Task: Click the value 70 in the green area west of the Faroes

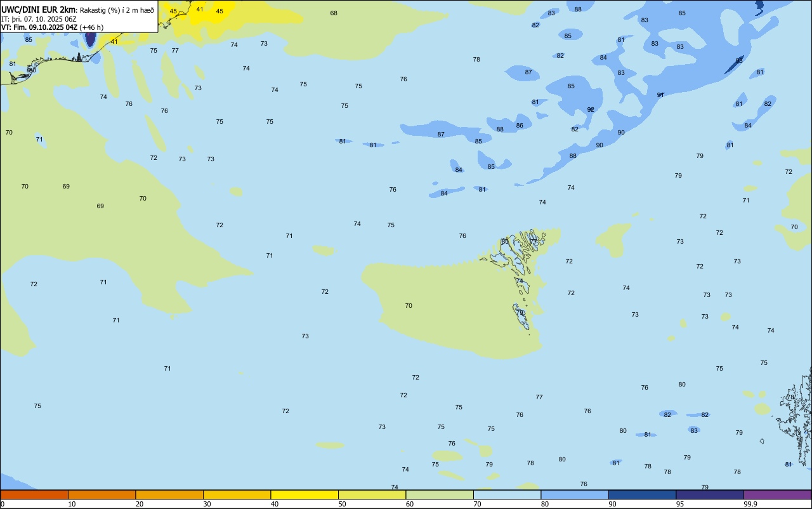Action: click(409, 306)
